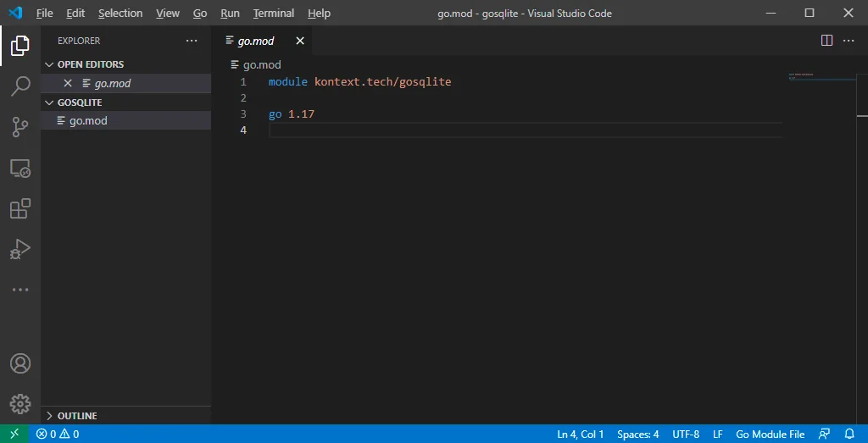The image size is (868, 443).
Task: Open the Selection menu
Action: point(120,14)
